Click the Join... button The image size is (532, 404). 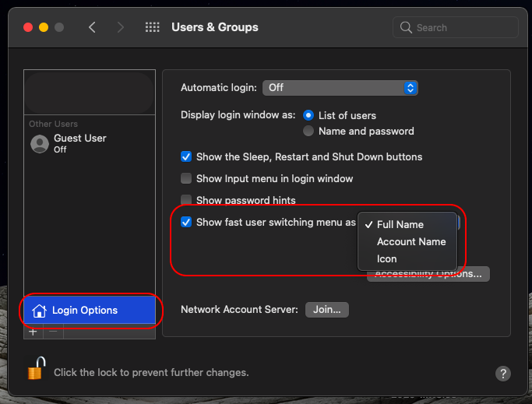(326, 310)
